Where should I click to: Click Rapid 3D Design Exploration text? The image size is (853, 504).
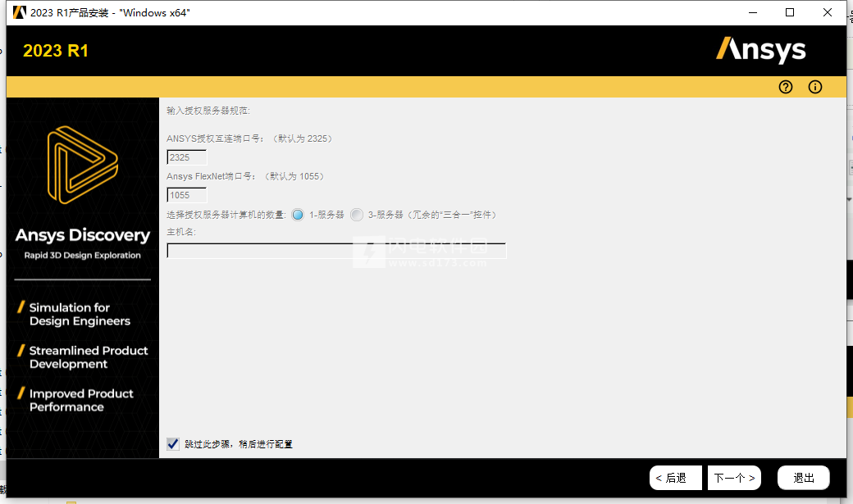point(83,255)
